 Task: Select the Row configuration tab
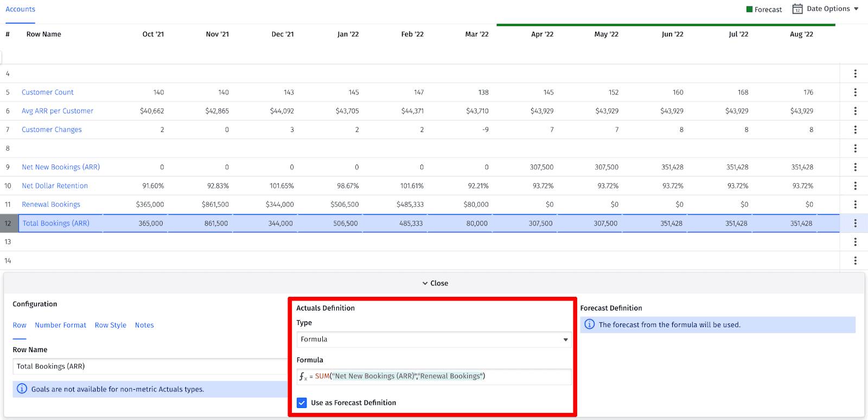coord(20,325)
